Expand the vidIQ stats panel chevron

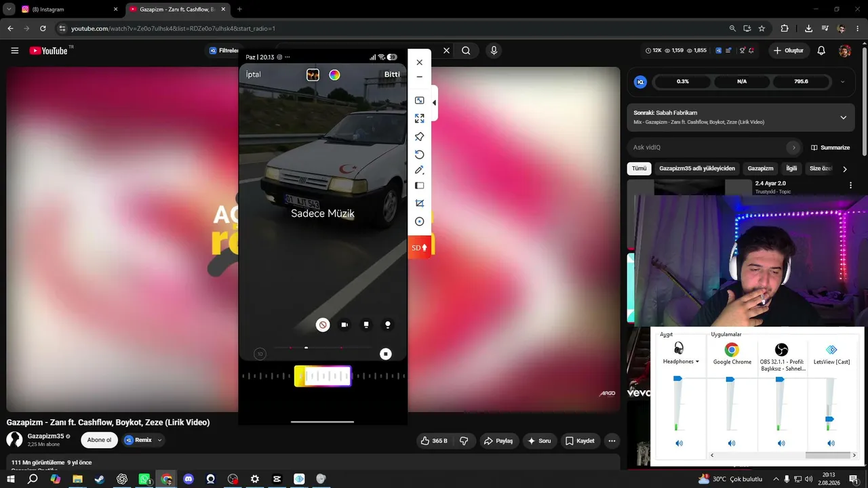pyautogui.click(x=842, y=81)
